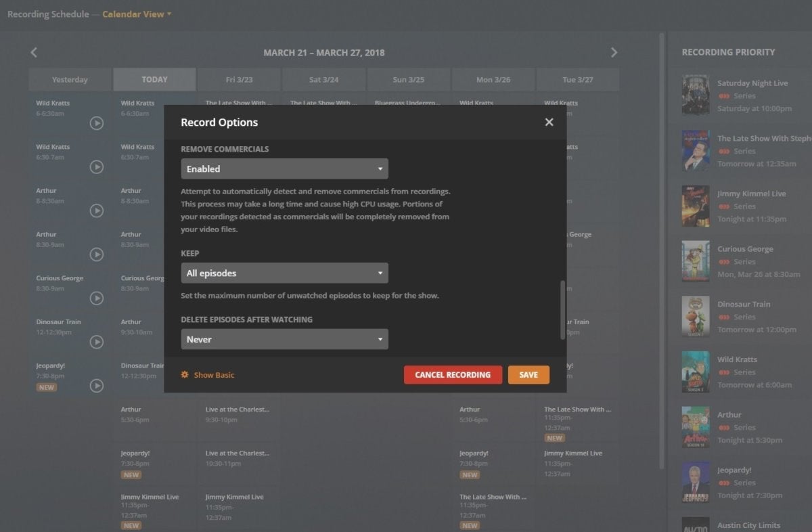Image resolution: width=812 pixels, height=532 pixels.
Task: Select the Tue 3/27 column header
Action: coord(578,79)
